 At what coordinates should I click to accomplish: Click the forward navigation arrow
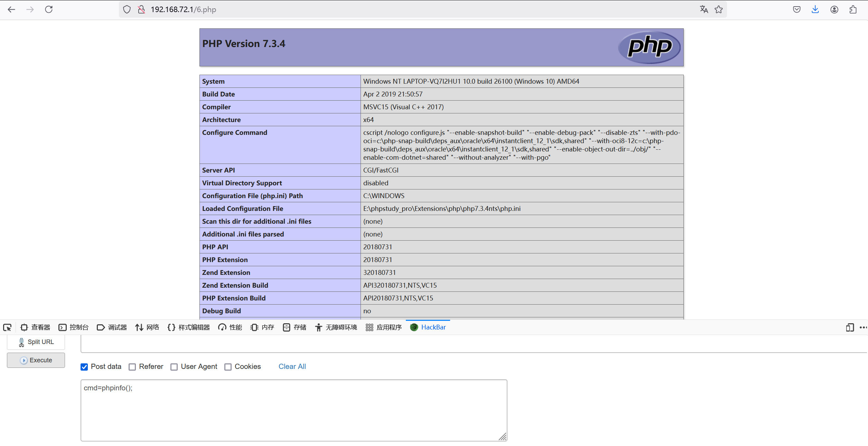(x=30, y=9)
